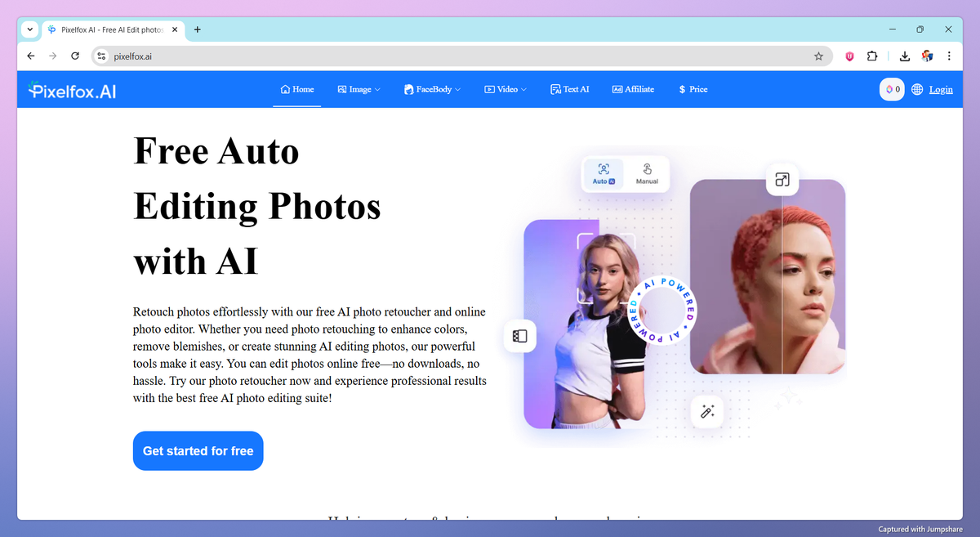The height and width of the screenshot is (537, 980).
Task: Expand the FaceBody menu dropdown
Action: [x=432, y=89]
